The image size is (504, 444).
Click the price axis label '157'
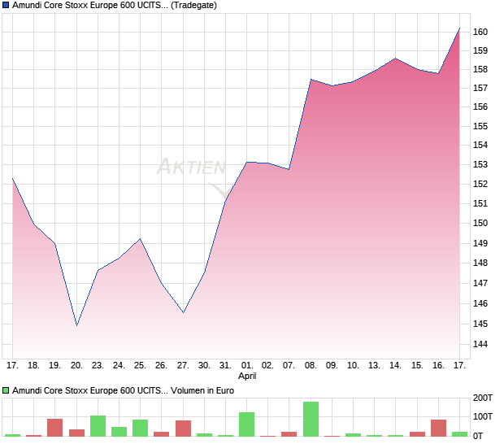pos(480,88)
